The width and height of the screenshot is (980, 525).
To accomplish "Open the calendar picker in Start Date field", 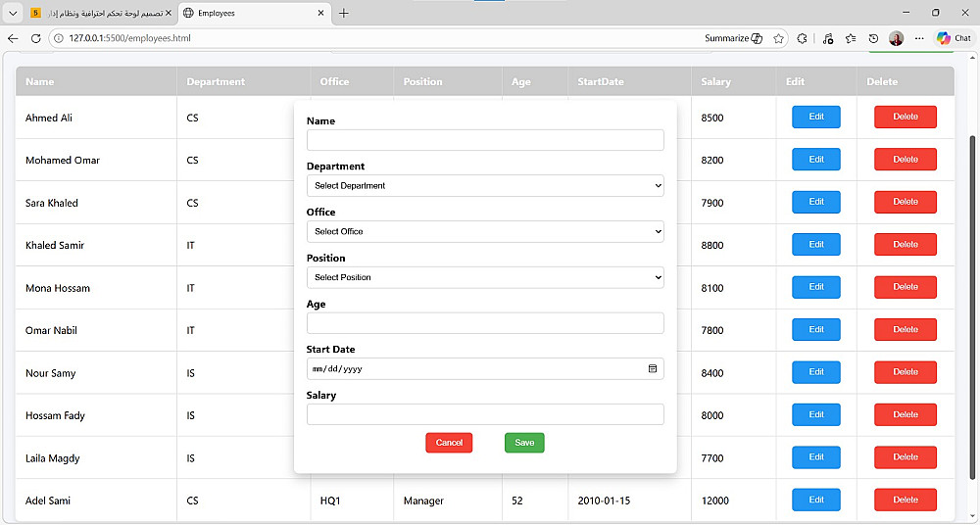I will point(653,368).
